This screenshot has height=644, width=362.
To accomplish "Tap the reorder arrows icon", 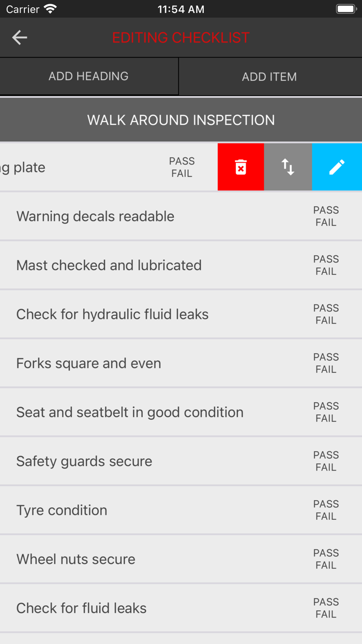I will (x=288, y=167).
